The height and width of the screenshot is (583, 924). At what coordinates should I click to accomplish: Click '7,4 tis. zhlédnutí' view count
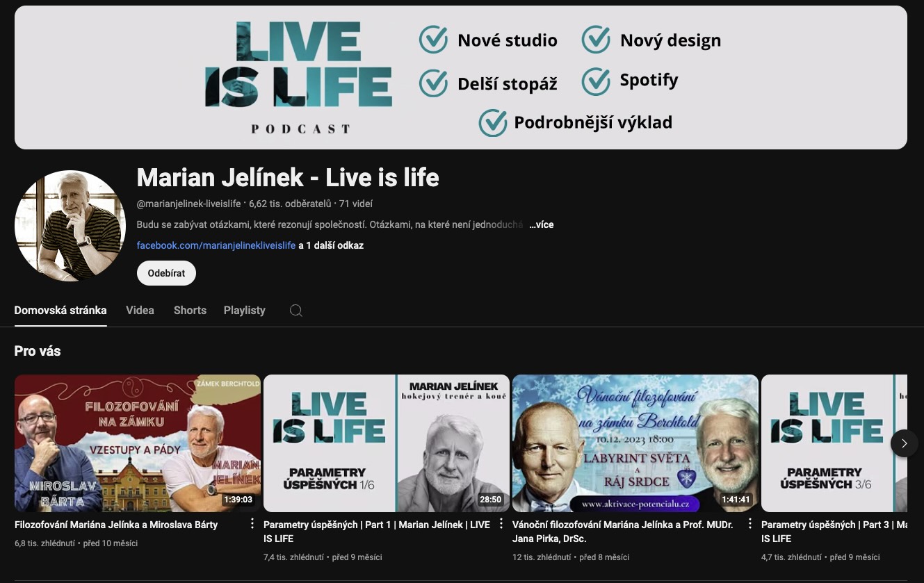pyautogui.click(x=293, y=557)
